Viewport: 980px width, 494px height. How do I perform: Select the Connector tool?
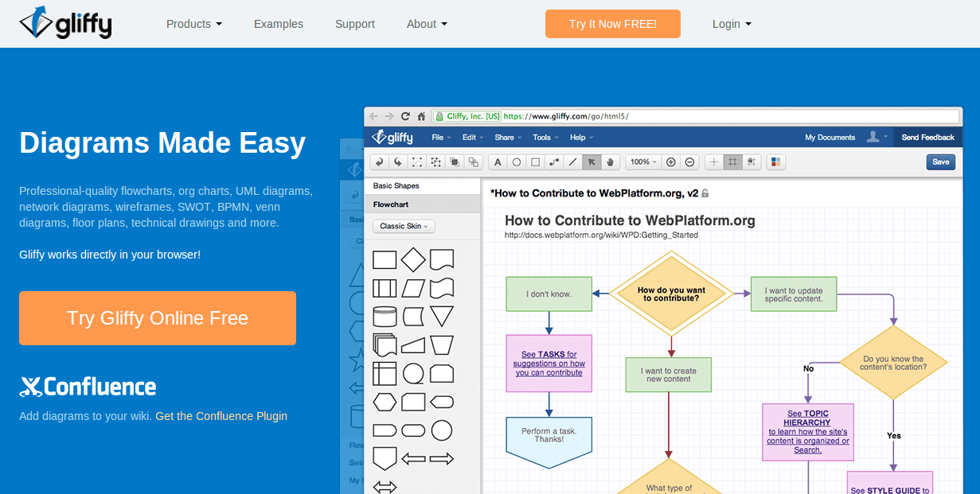(555, 162)
